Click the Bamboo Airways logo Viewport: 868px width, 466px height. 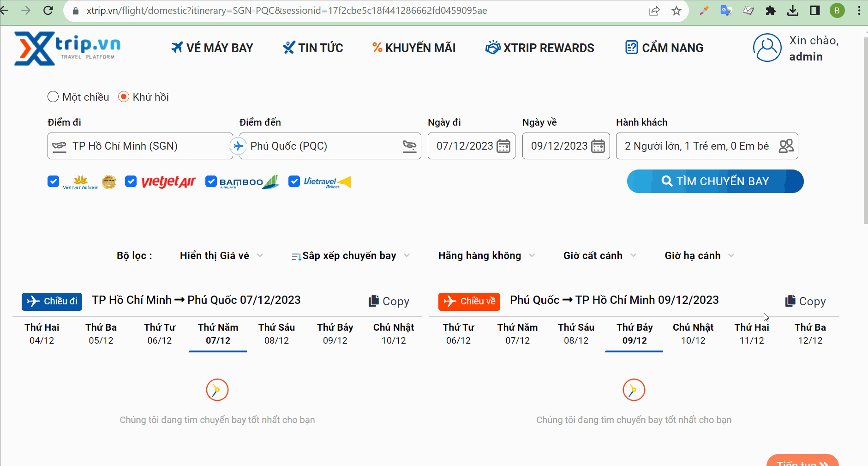[249, 182]
